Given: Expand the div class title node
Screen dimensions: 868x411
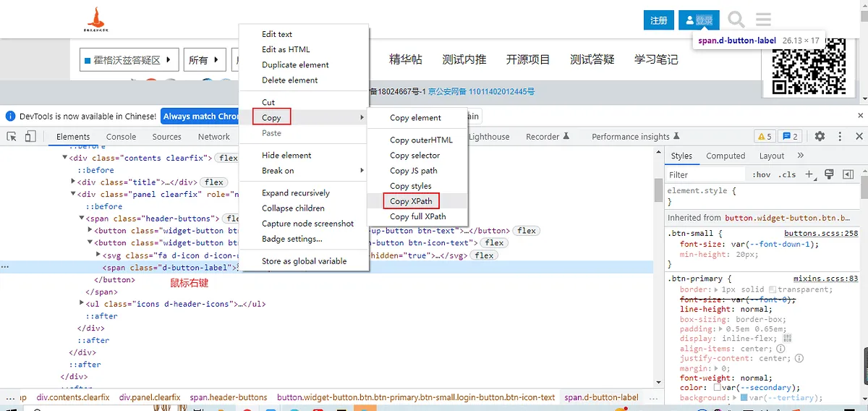Looking at the screenshot, I should click(74, 182).
